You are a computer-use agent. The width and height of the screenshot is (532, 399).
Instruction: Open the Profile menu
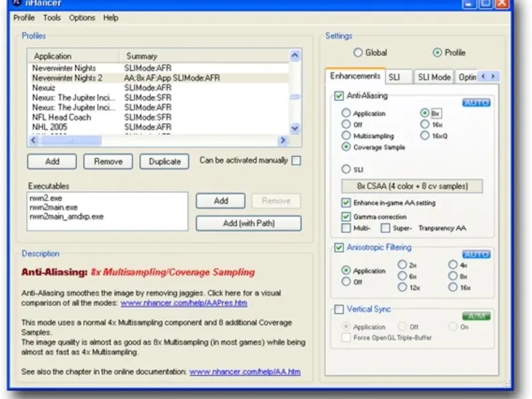click(x=24, y=18)
